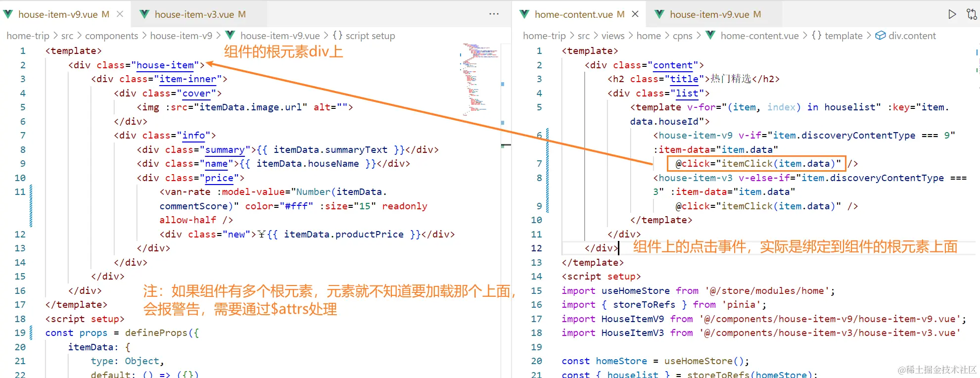Click the Run triangle icon in right editor
Screen dimensions: 980x378
[x=952, y=14]
